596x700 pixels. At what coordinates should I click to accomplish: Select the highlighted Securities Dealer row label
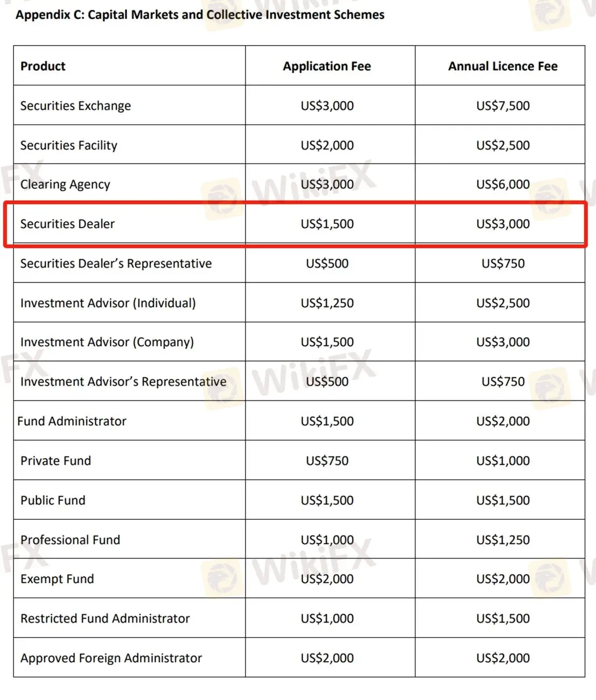pyautogui.click(x=67, y=224)
